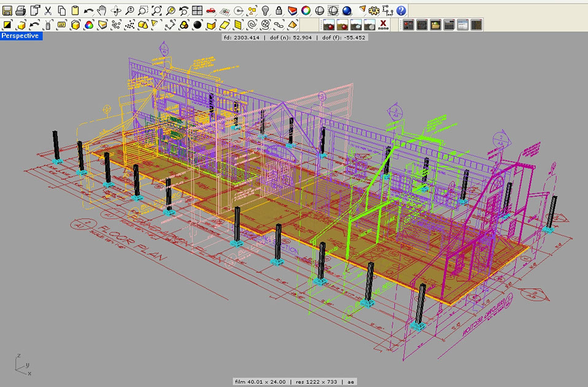The height and width of the screenshot is (387, 588).
Task: Click the Print icon
Action: tap(21, 10)
